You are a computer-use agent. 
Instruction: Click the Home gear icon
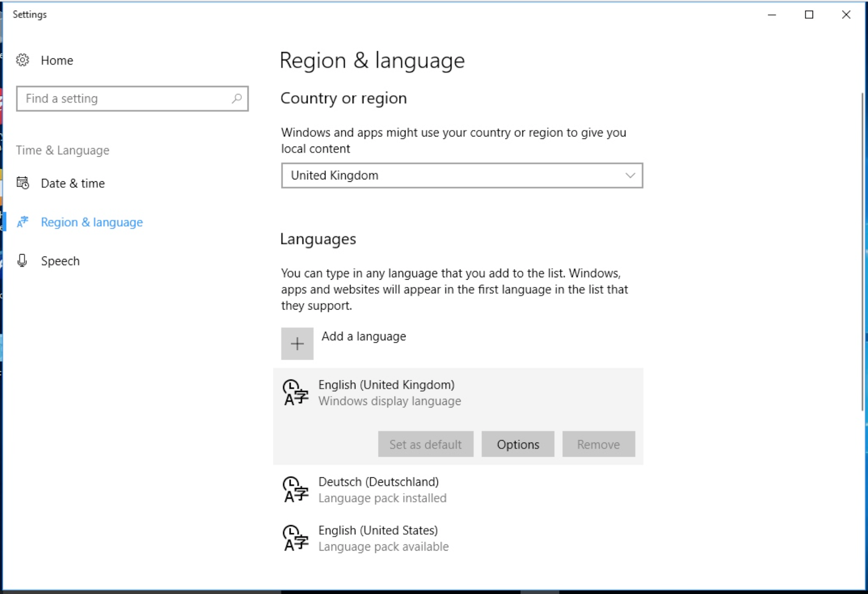(x=23, y=60)
